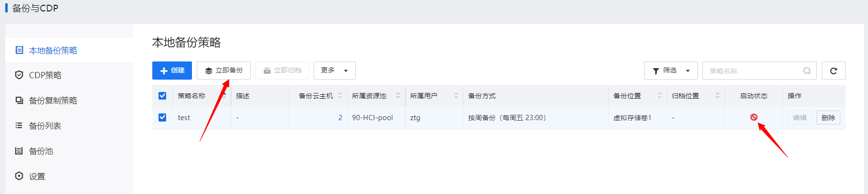868x194 pixels.
Task: Open CDP策略 in the sidebar
Action: click(x=45, y=75)
